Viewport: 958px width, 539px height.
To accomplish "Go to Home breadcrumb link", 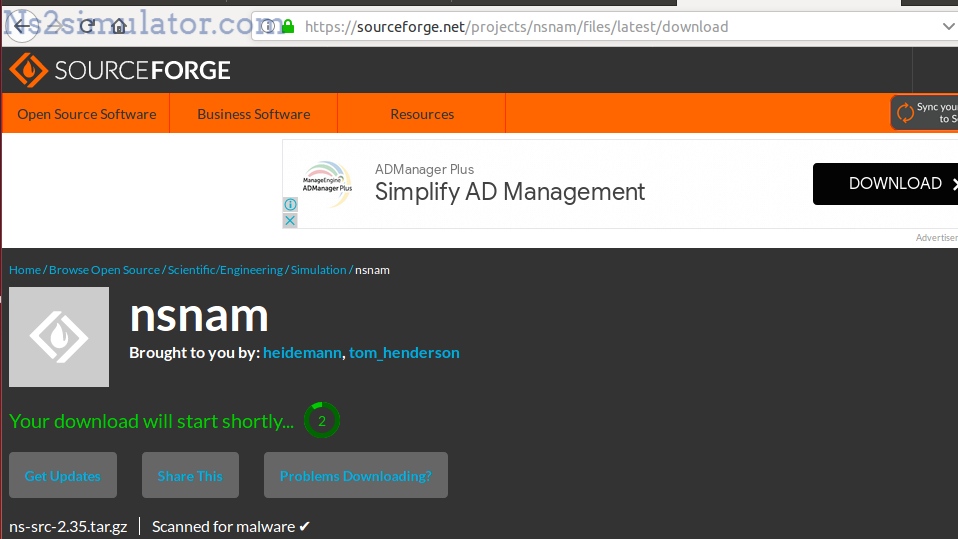I will click(25, 270).
